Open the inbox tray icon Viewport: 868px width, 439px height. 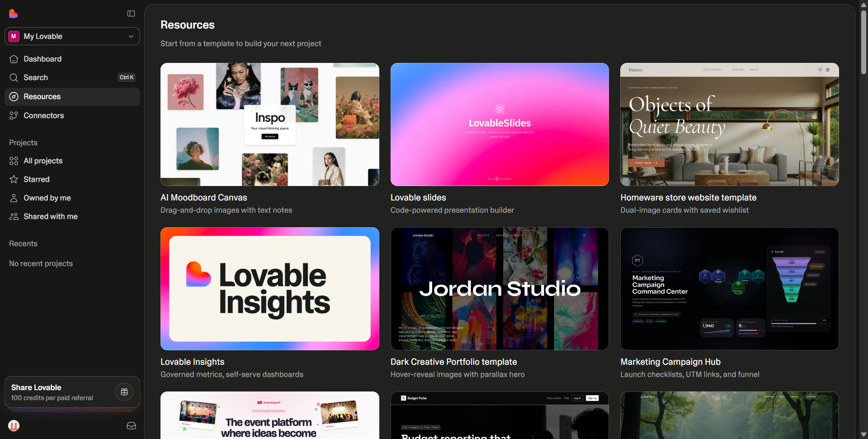click(x=131, y=425)
